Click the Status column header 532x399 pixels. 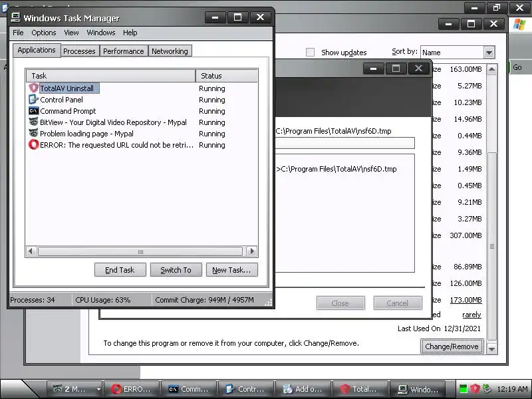point(226,76)
